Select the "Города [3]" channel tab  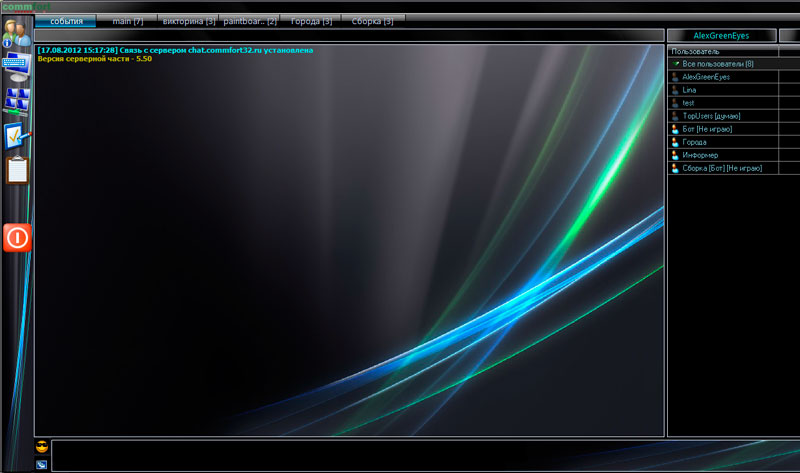tap(311, 21)
